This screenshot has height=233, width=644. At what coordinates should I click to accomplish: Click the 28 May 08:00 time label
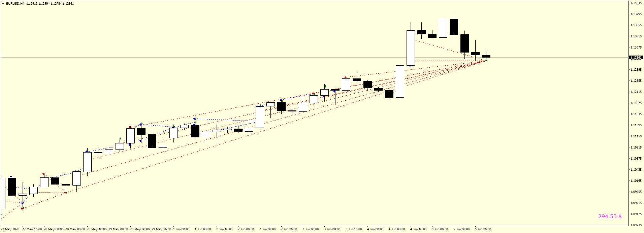pyautogui.click(x=75, y=229)
